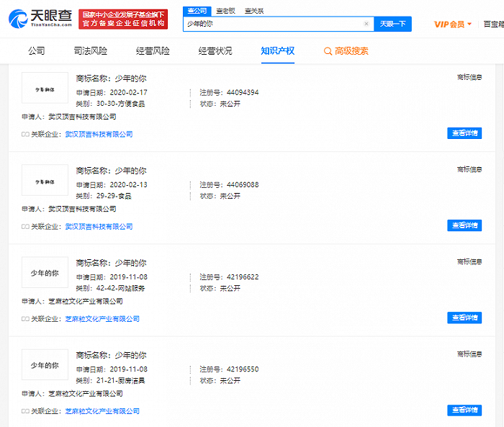Switch to the 公司 tab
Screen dimensions: 504x427
point(36,51)
